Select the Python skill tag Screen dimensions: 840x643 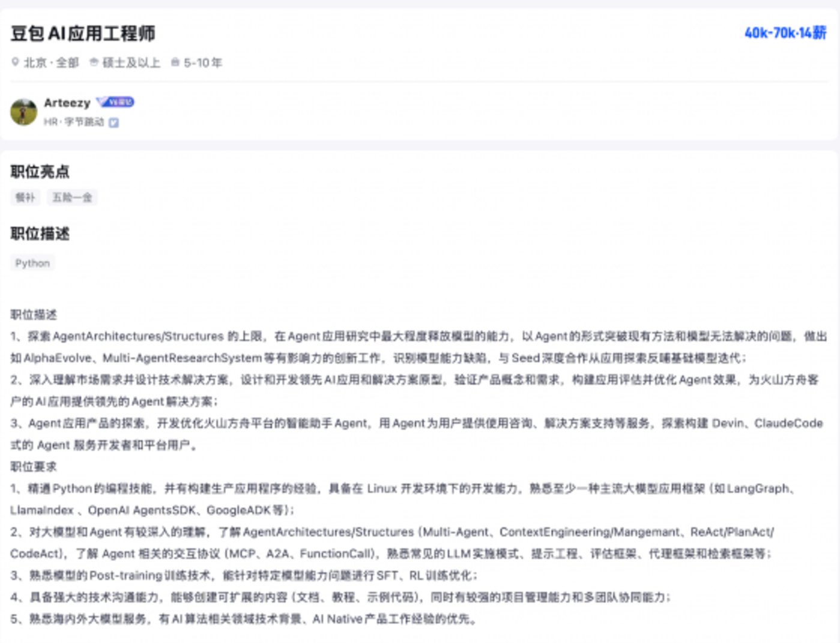pyautogui.click(x=32, y=263)
